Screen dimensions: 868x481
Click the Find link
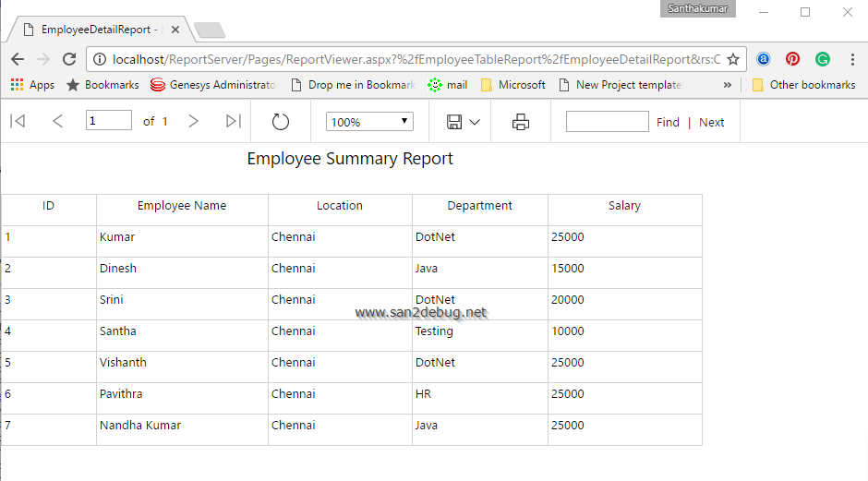click(668, 122)
